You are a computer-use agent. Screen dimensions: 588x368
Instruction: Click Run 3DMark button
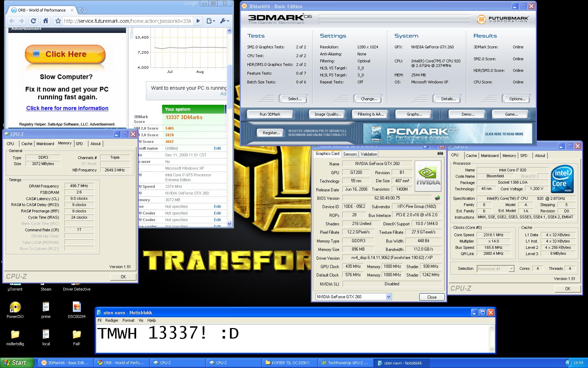(x=270, y=114)
